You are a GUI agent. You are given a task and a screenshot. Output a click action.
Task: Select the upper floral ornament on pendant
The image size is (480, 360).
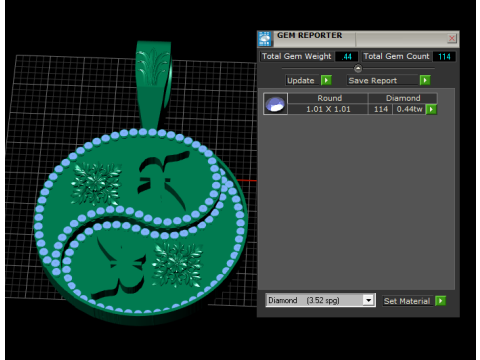96,183
